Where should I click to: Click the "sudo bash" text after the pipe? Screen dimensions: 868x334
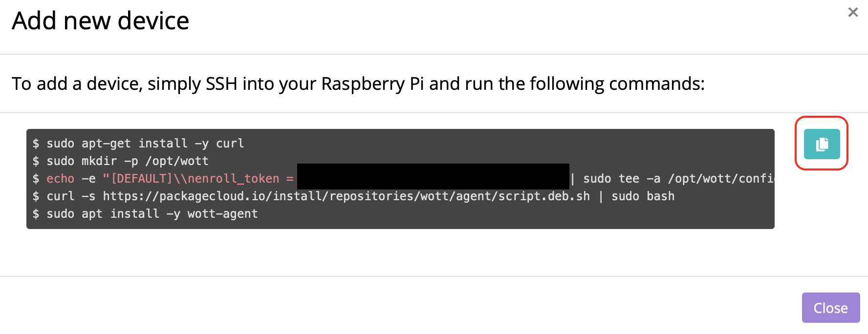643,196
